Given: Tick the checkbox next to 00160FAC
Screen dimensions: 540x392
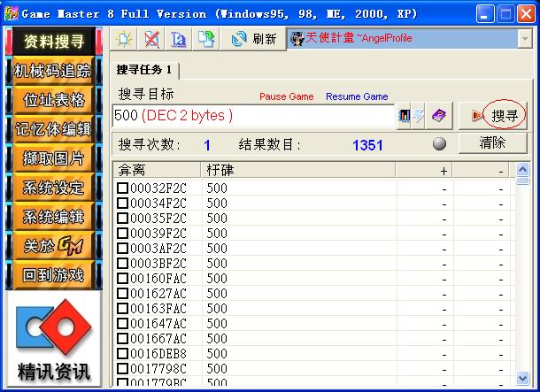Looking at the screenshot, I should 123,279.
